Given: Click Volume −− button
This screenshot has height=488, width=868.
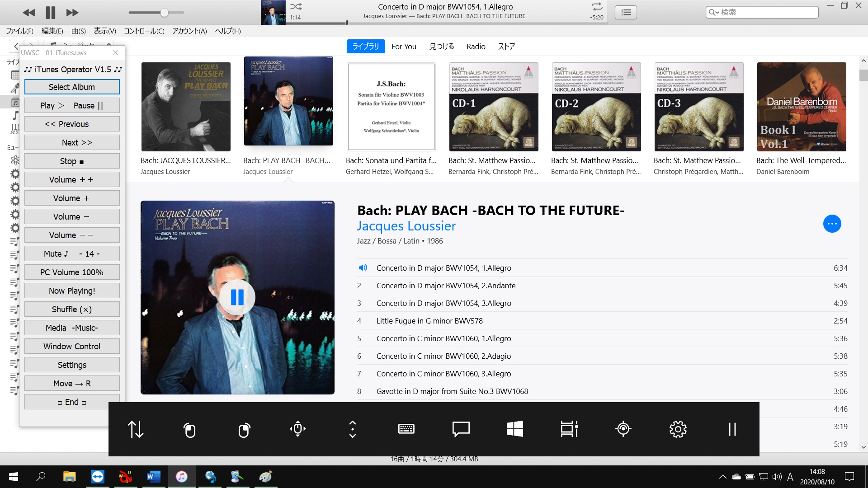Looking at the screenshot, I should (72, 235).
